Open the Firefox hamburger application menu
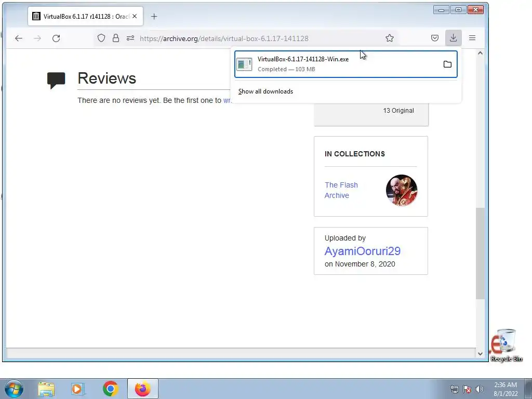 472,38
